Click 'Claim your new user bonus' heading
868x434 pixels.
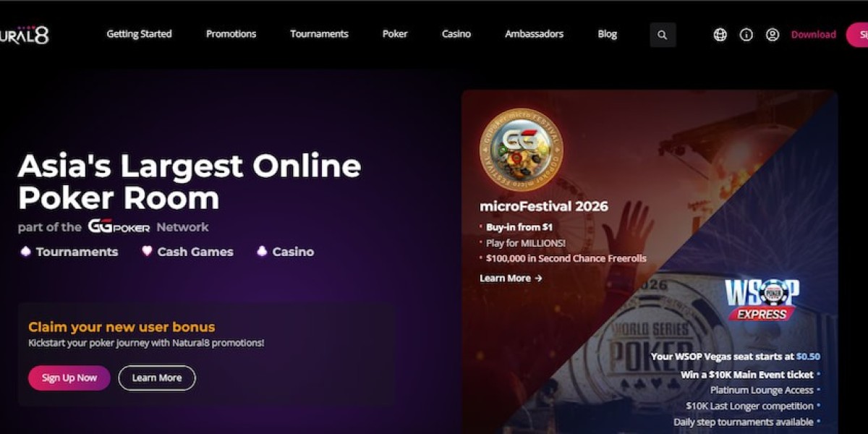tap(122, 327)
